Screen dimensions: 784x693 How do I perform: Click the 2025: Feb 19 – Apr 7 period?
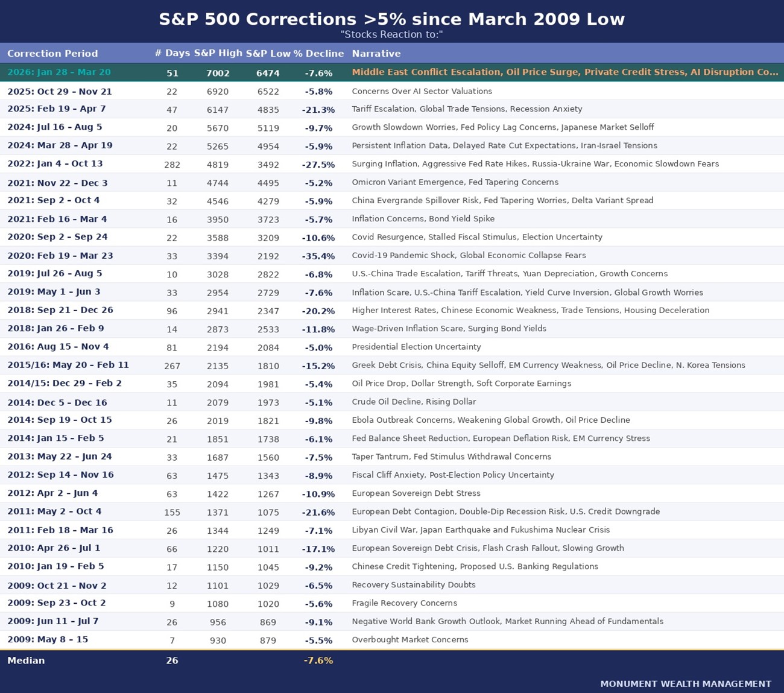[56, 109]
